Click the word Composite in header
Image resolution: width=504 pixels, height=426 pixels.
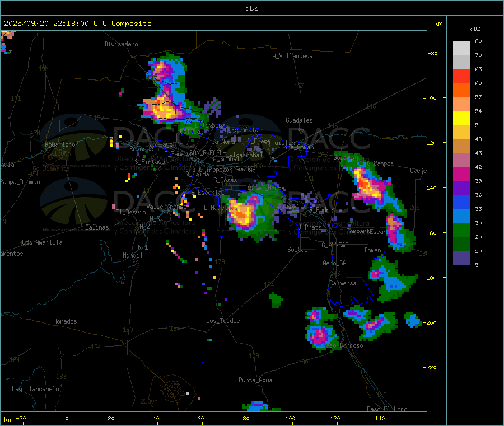click(x=132, y=24)
